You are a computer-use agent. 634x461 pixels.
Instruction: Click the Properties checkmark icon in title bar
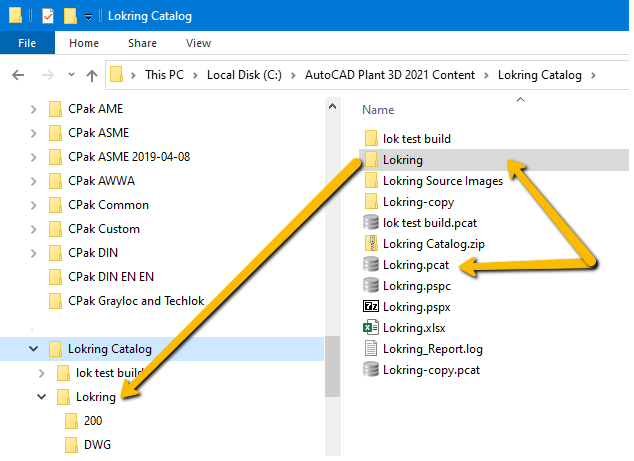(48, 16)
